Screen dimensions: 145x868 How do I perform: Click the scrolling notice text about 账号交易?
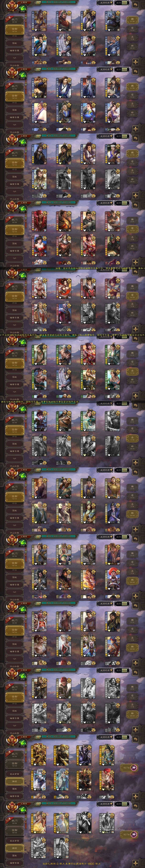100,269
